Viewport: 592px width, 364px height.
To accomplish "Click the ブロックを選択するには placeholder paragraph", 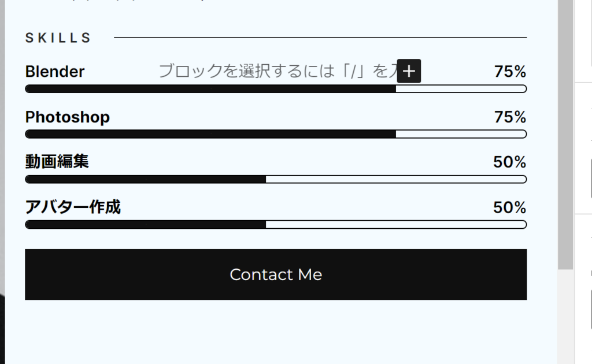I will [x=277, y=72].
